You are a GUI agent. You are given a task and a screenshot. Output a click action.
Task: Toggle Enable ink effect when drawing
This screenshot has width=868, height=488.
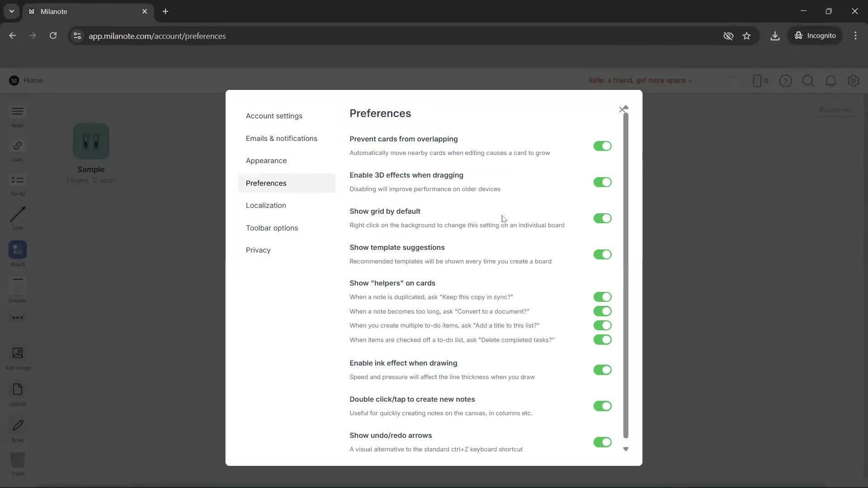click(603, 370)
